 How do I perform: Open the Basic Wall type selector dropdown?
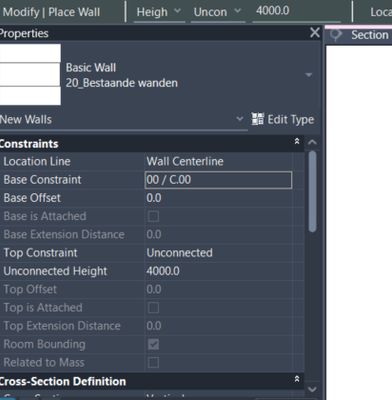tap(309, 75)
